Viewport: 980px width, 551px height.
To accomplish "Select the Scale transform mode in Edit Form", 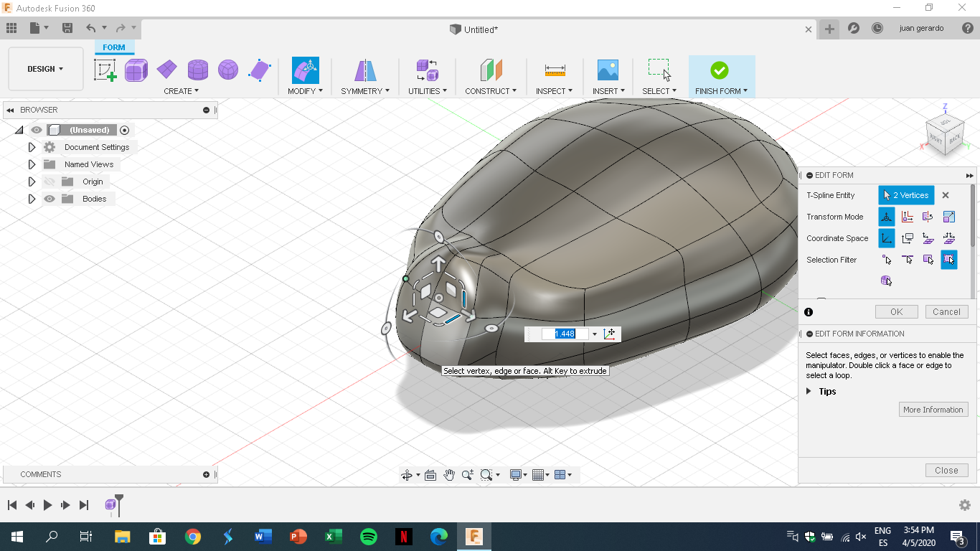I will point(949,217).
